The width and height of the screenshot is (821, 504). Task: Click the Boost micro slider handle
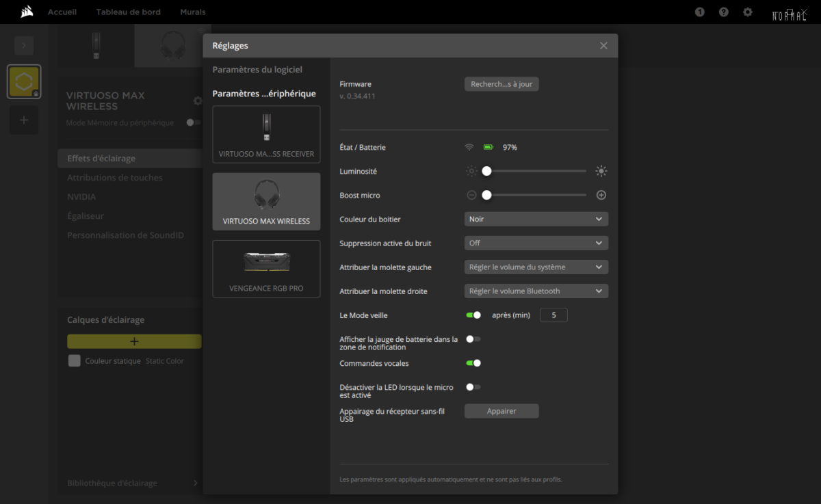pos(486,195)
